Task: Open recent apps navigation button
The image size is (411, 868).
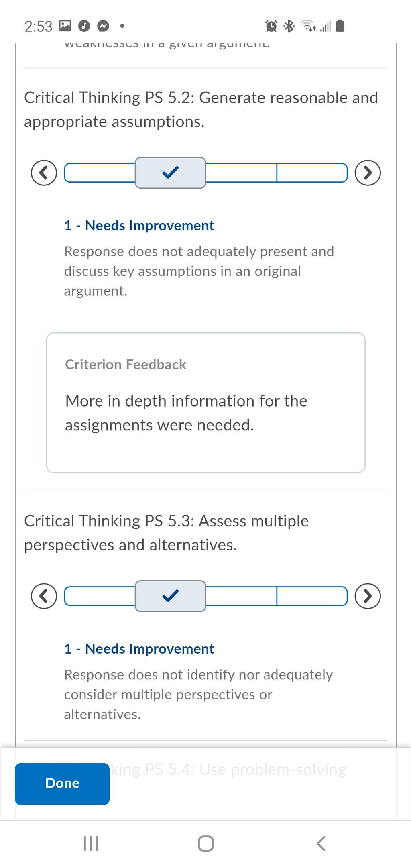Action: point(91,843)
